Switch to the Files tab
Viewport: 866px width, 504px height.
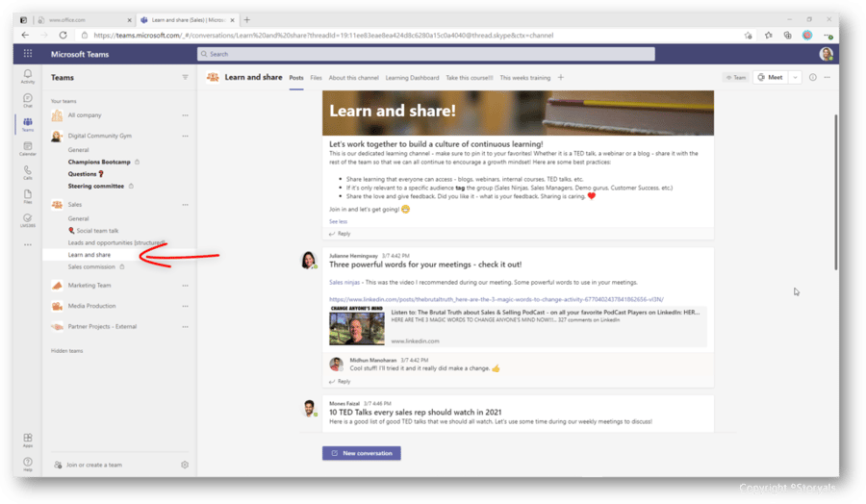pos(316,78)
